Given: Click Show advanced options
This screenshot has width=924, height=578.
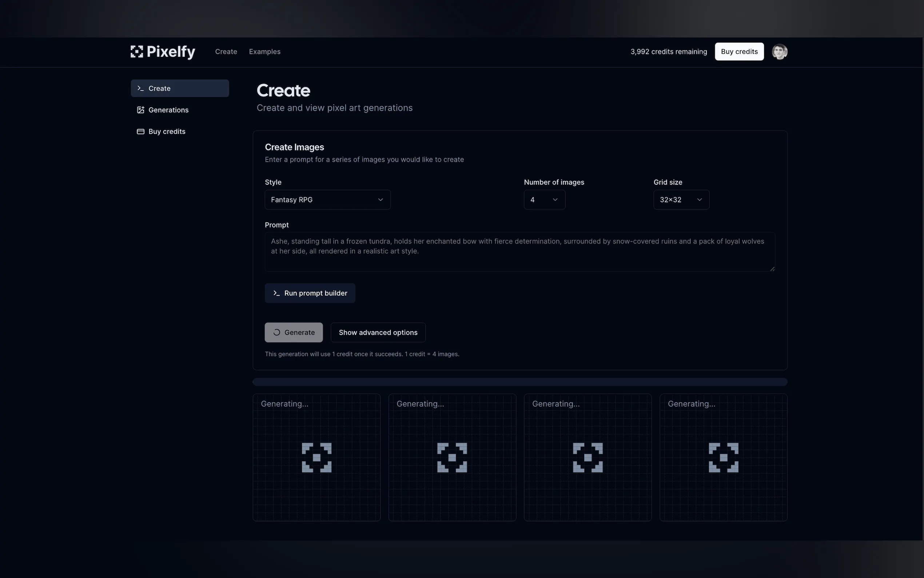Looking at the screenshot, I should [x=378, y=332].
